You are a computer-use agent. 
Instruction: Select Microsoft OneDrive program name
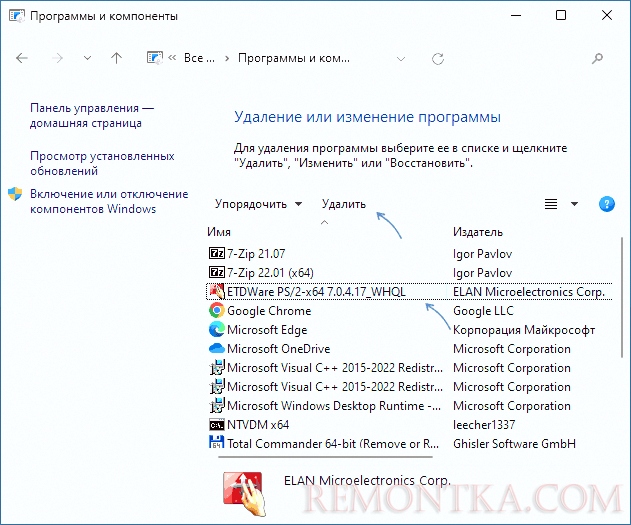[278, 348]
